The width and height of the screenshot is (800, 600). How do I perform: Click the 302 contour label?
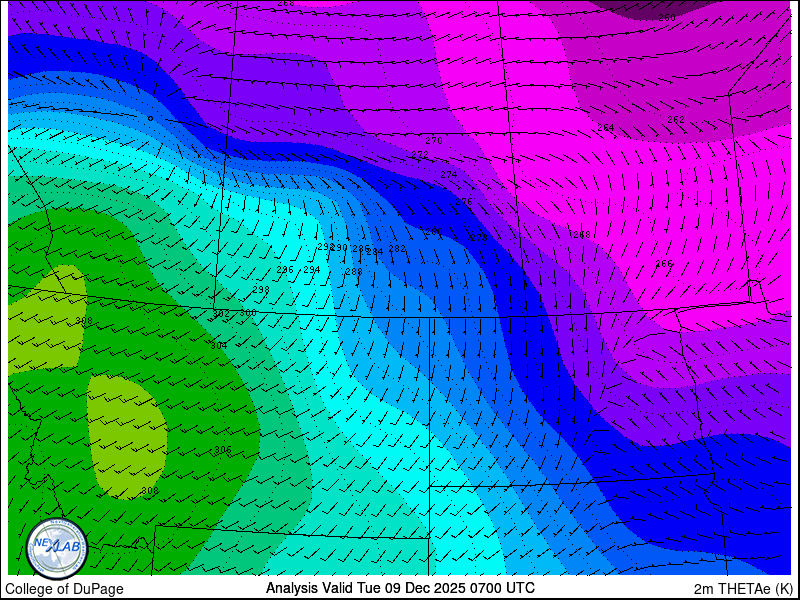[221, 314]
